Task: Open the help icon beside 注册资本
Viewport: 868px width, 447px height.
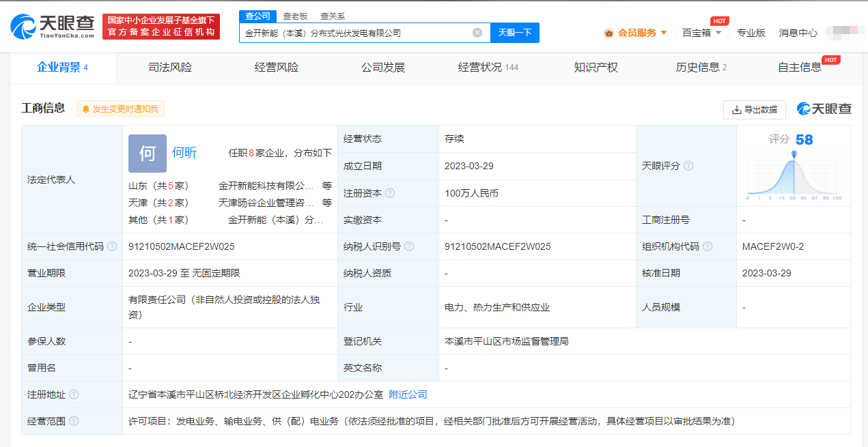Action: [x=390, y=193]
